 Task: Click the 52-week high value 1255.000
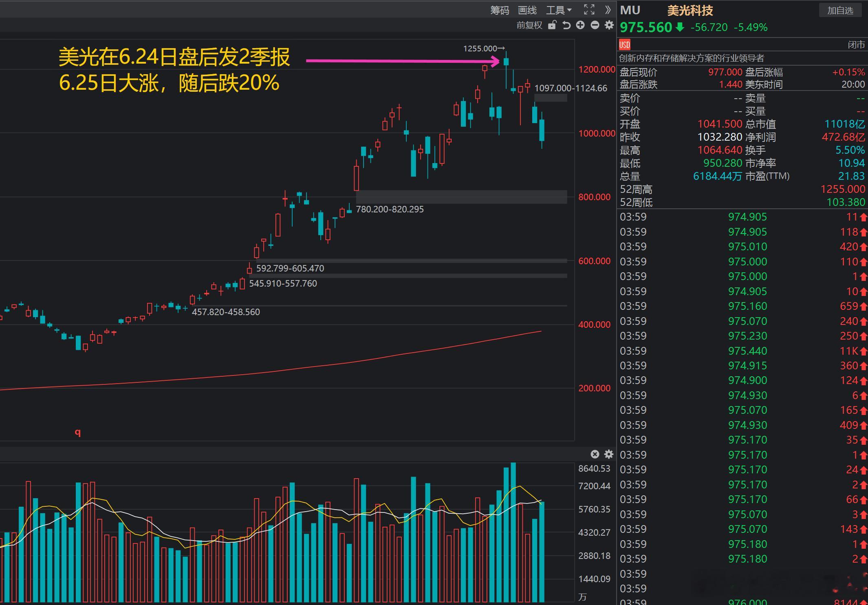843,189
